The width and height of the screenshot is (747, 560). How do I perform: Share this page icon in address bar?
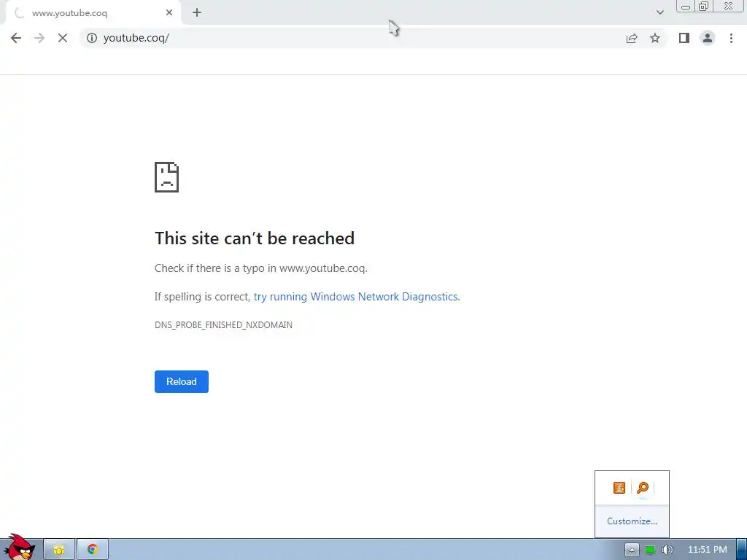(632, 38)
